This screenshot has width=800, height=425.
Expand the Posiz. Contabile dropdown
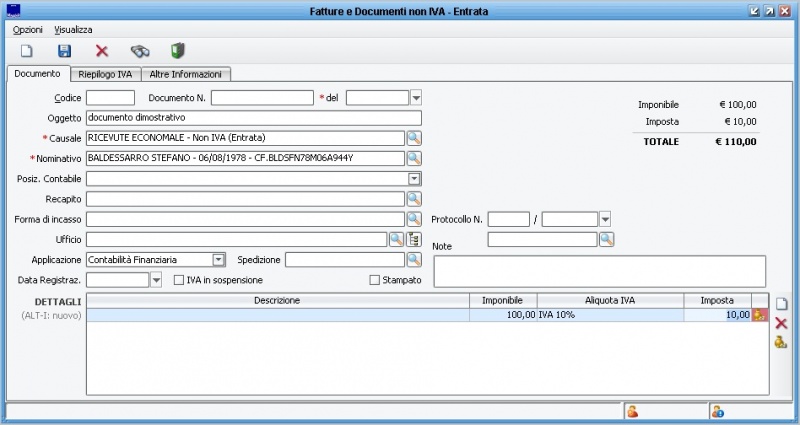point(414,179)
